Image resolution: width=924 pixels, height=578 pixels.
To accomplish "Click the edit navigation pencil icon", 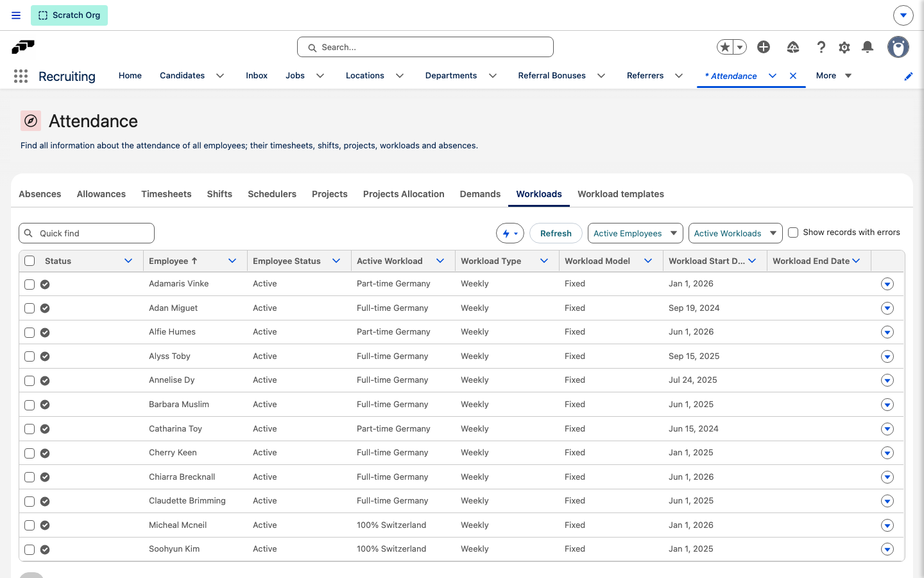I will 909,76.
